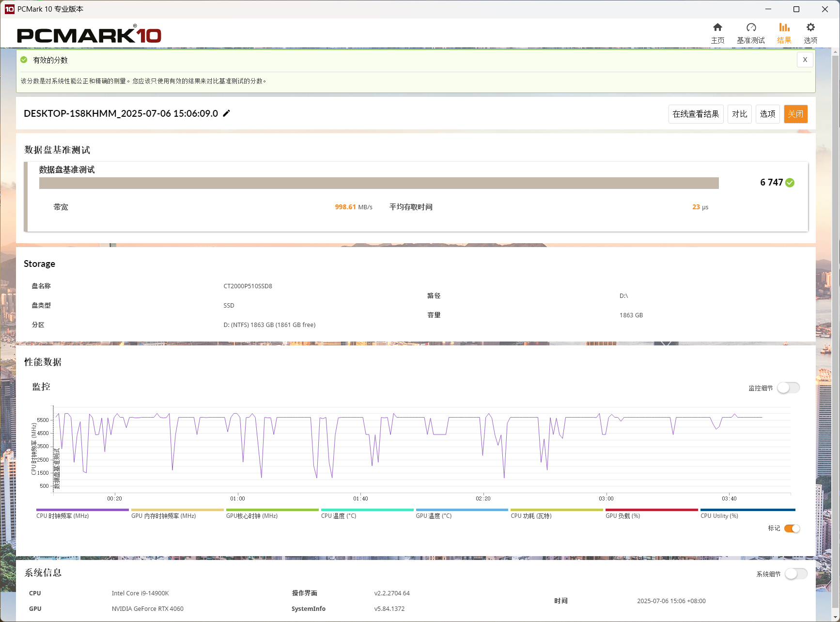Viewport: 840px width, 622px height.
Task: Click the 对比 compare button
Action: pyautogui.click(x=739, y=114)
